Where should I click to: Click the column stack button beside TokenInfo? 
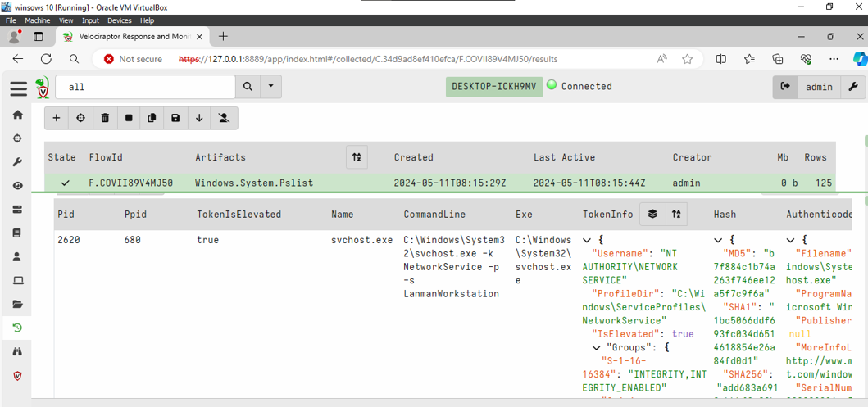click(x=652, y=214)
